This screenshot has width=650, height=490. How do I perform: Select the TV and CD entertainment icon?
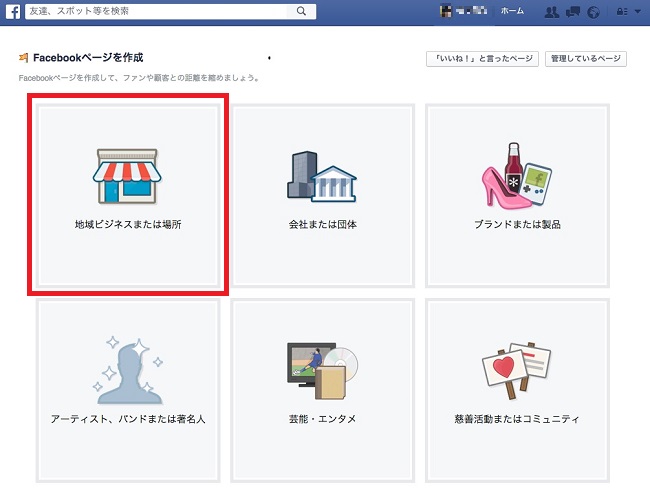(x=323, y=371)
